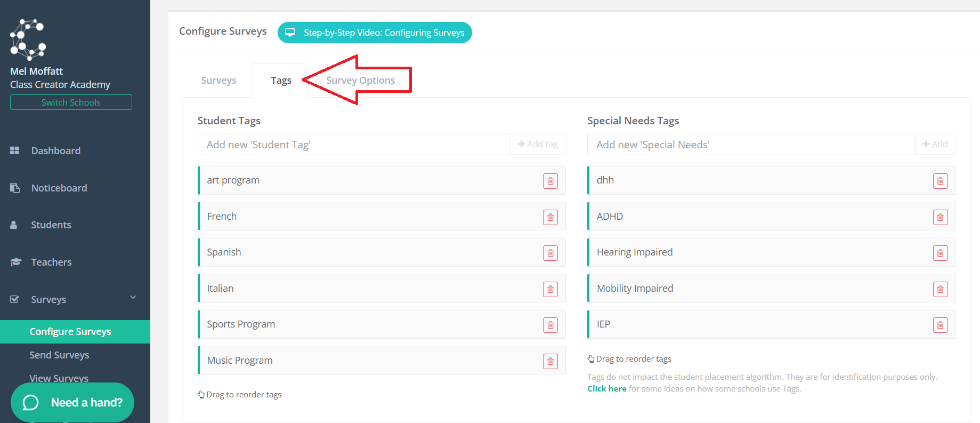Focus the Add new 'Student Tag' field
The width and height of the screenshot is (980, 423).
tap(354, 145)
